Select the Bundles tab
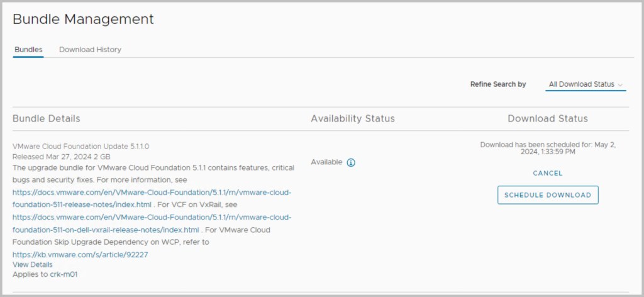 (28, 50)
